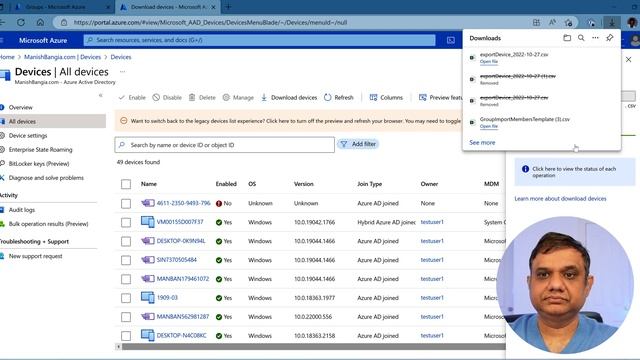Sort by Join Type column header
Image resolution: width=640 pixels, height=360 pixels.
click(x=369, y=184)
